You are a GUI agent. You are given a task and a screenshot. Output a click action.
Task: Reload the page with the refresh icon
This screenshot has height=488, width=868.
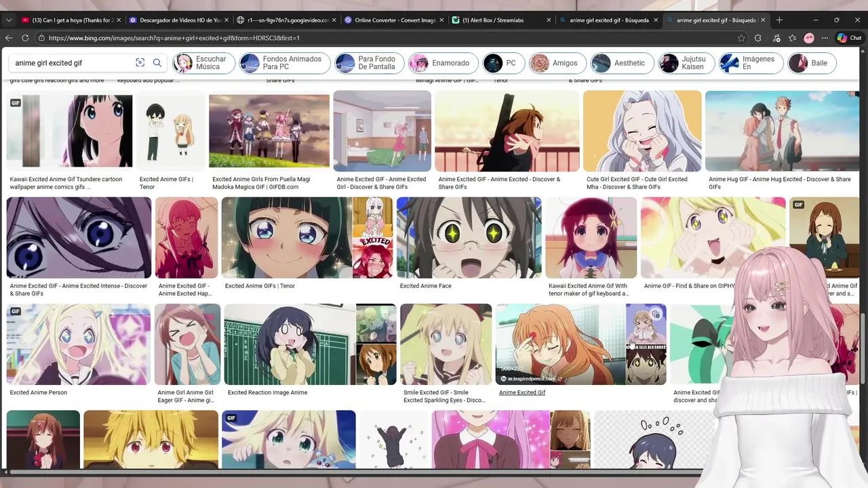pyautogui.click(x=25, y=38)
